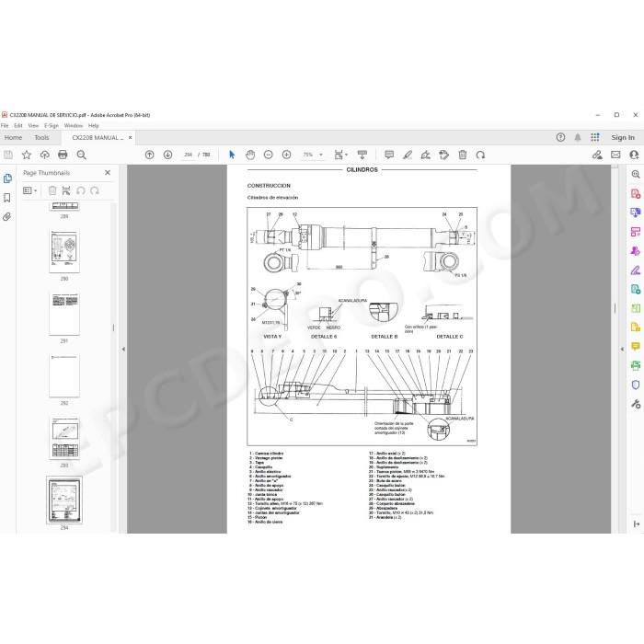Image resolution: width=644 pixels, height=644 pixels.
Task: Expand the tools pane bottom arrow
Action: pos(637,524)
